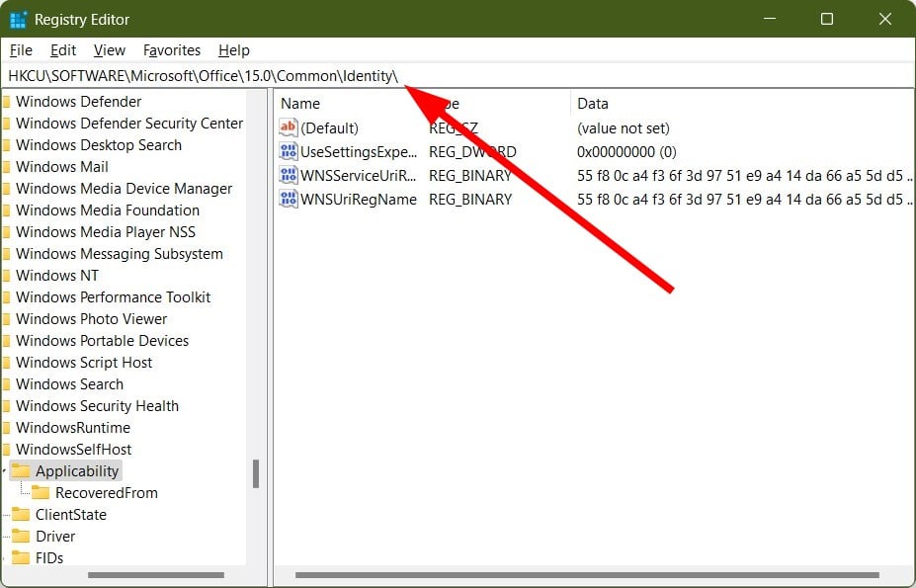Select Windows Defender Security Center key
Screen dimensions: 916x588
[x=129, y=124]
